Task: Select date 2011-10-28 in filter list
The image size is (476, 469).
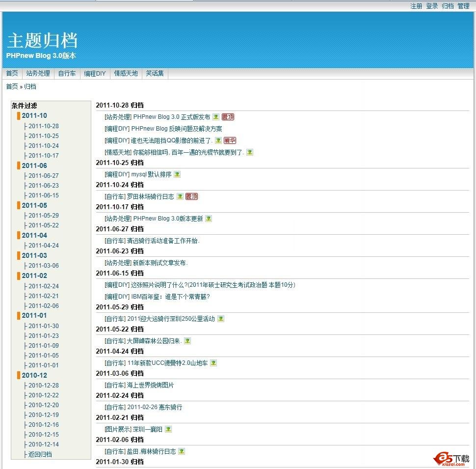Action: (44, 126)
